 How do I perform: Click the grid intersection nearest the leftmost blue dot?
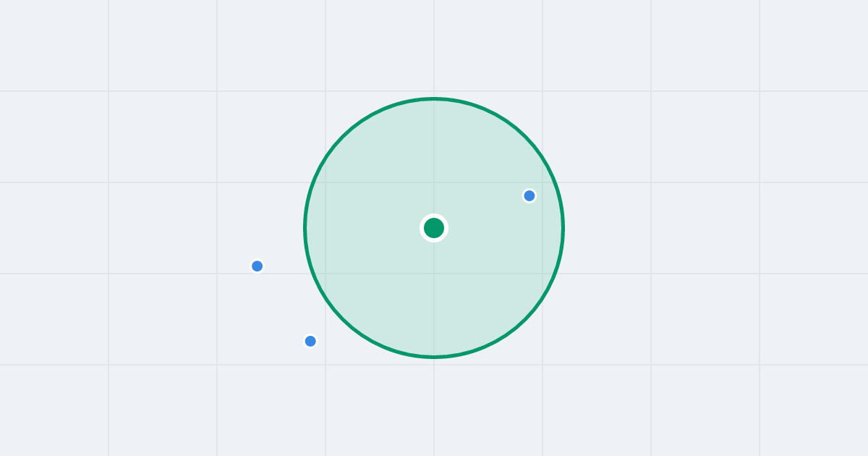tap(217, 274)
